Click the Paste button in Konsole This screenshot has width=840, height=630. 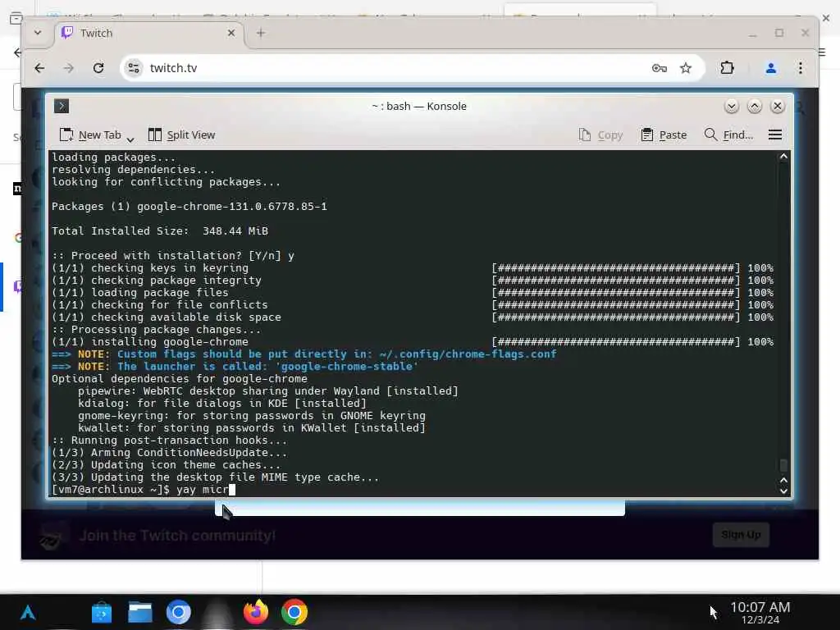click(664, 135)
